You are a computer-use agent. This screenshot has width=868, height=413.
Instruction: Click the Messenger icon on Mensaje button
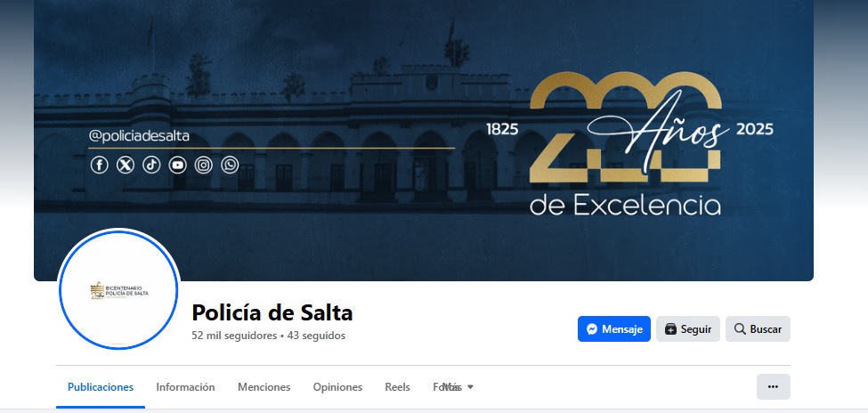point(592,328)
